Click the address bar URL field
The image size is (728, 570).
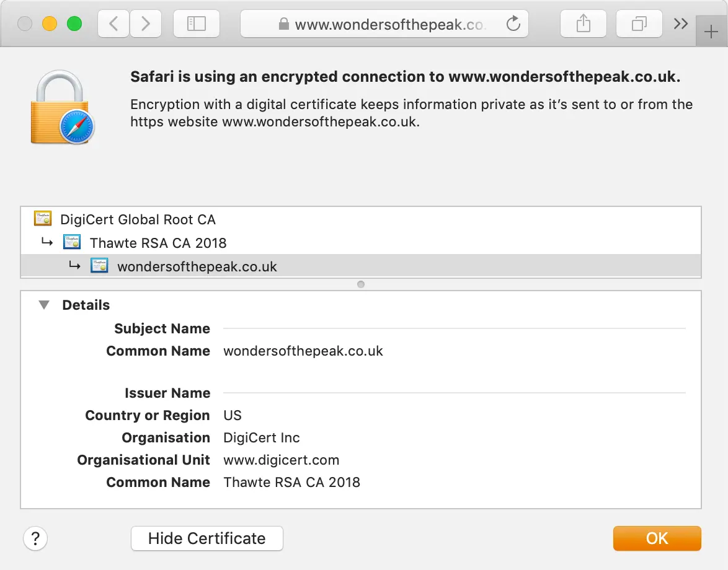[384, 24]
